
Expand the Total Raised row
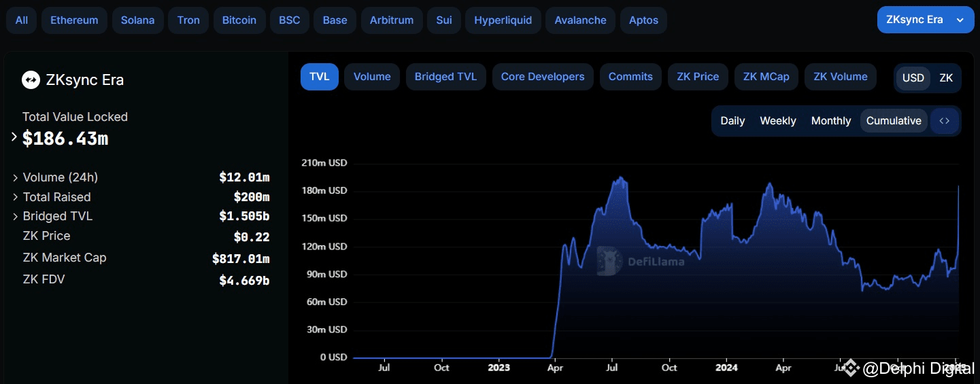pyautogui.click(x=16, y=197)
